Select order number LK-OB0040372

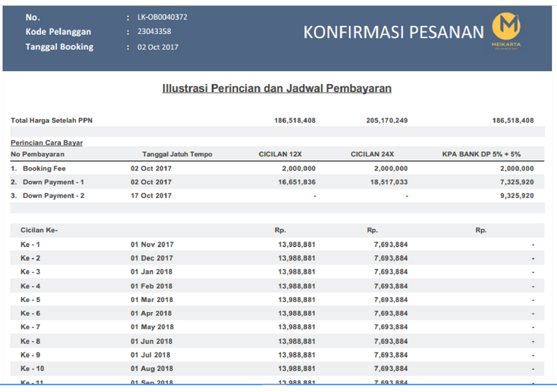[x=162, y=17]
